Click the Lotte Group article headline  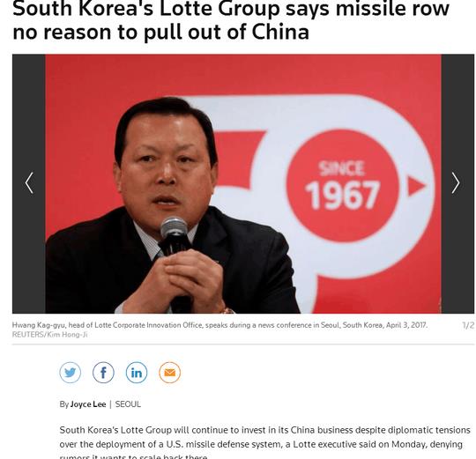[x=231, y=19]
